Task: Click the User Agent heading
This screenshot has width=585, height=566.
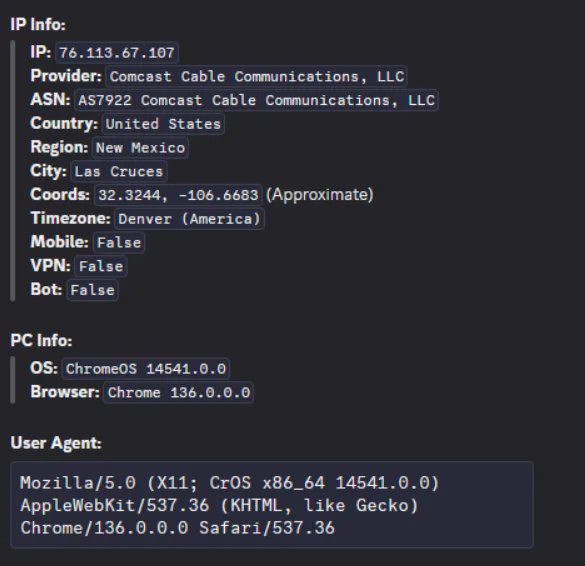Action: point(56,443)
